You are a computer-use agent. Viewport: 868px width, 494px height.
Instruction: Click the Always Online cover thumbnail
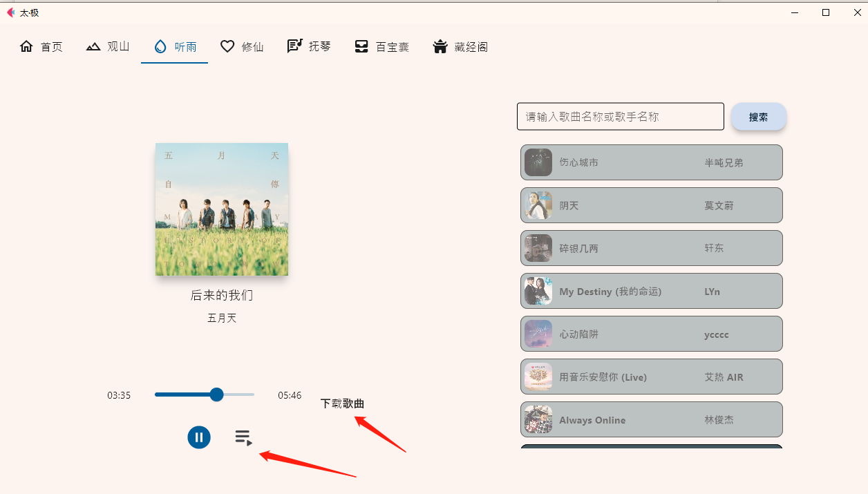coord(538,419)
